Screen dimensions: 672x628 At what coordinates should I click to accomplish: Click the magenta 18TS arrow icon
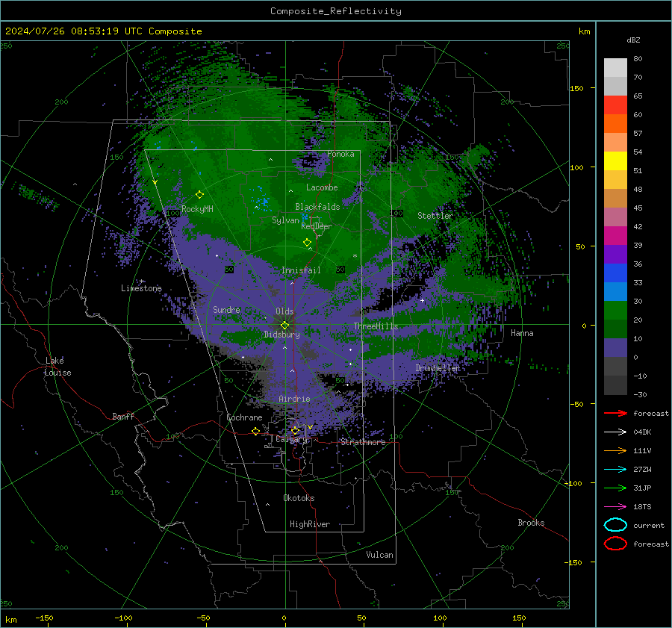pos(615,507)
